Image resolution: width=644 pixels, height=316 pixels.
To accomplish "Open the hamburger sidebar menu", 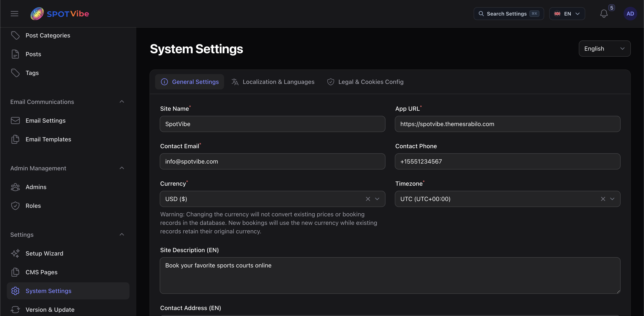I will click(14, 14).
